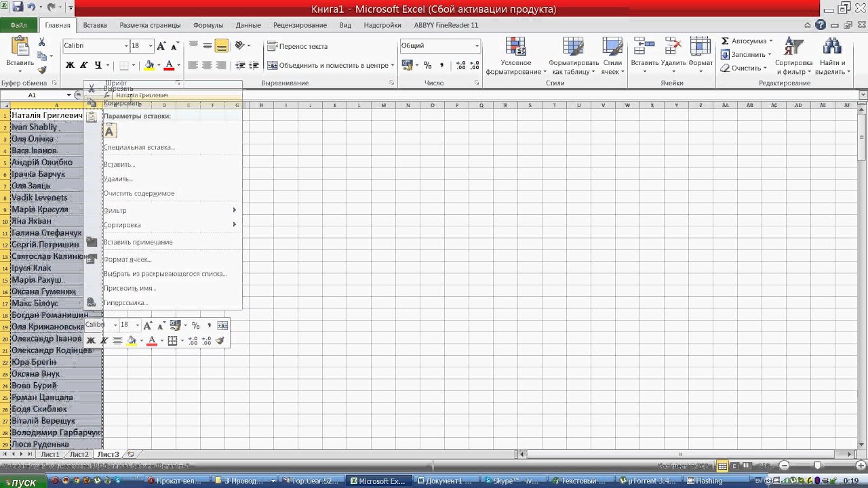This screenshot has height=488, width=868.
Task: Open Найти и выделить binoculars menu
Action: point(832,56)
